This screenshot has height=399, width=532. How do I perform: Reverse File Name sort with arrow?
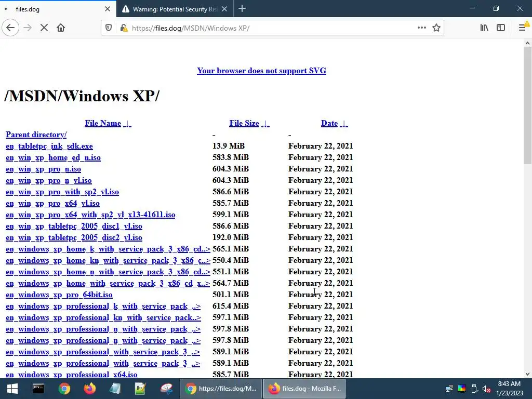coord(127,124)
